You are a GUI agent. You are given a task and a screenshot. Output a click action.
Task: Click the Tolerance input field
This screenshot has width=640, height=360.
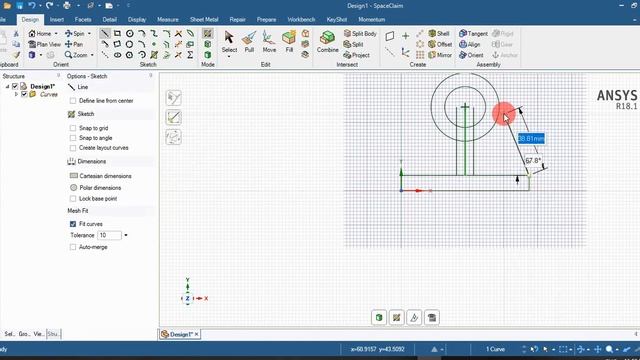109,235
